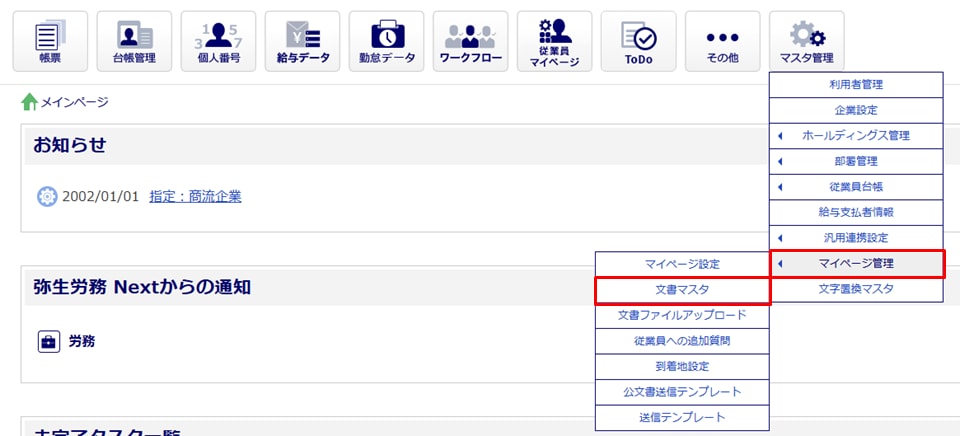The image size is (960, 436).
Task: Open the ToDo checklist icon
Action: click(638, 41)
